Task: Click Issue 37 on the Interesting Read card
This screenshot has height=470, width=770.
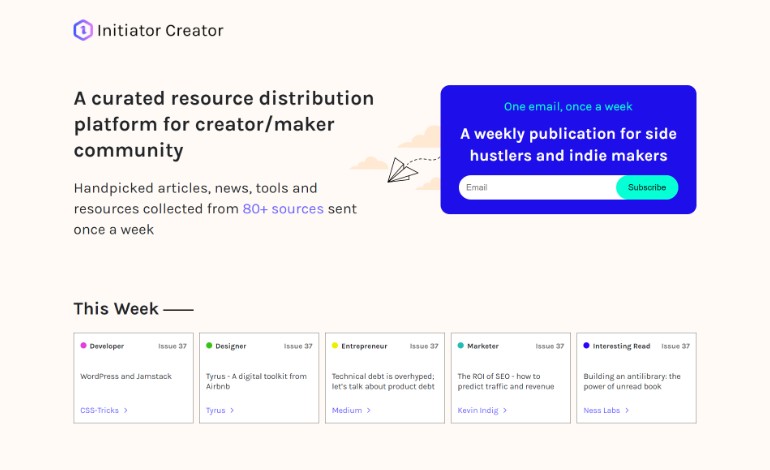Action: click(x=676, y=346)
